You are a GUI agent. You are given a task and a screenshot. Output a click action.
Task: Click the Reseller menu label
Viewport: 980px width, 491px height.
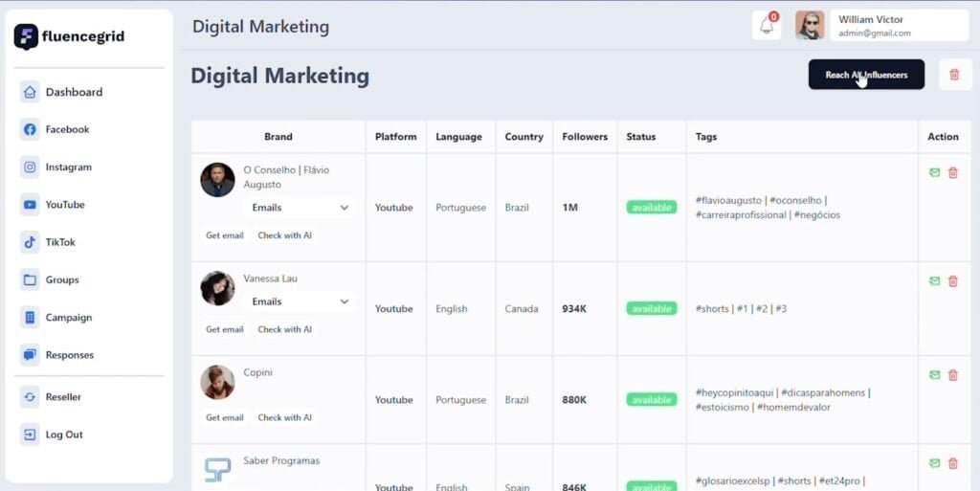point(63,396)
